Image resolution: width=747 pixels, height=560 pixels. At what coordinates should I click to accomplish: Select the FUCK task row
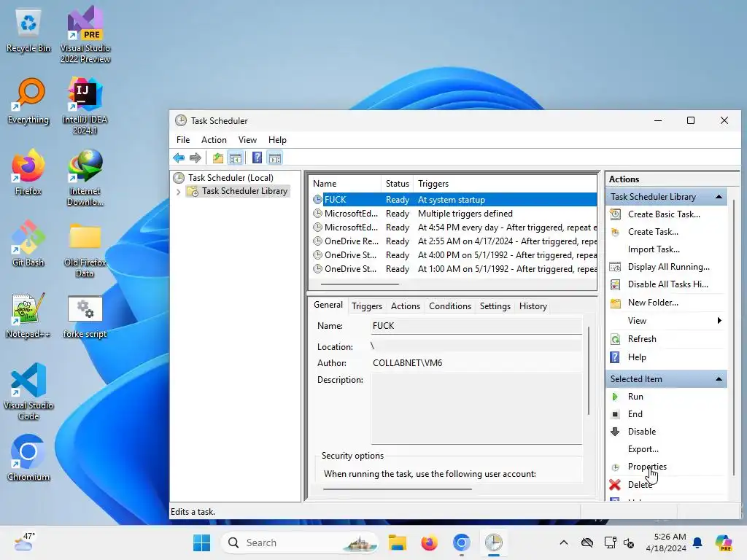coord(454,200)
